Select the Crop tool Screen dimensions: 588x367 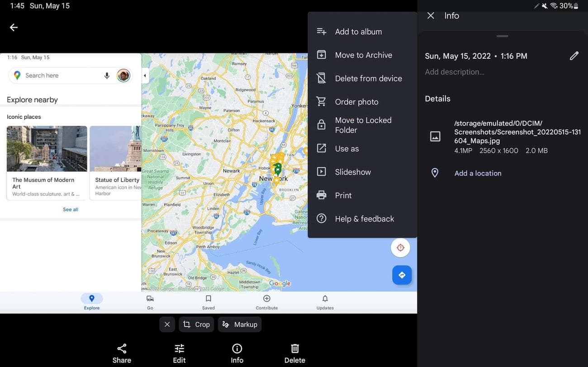tap(196, 324)
